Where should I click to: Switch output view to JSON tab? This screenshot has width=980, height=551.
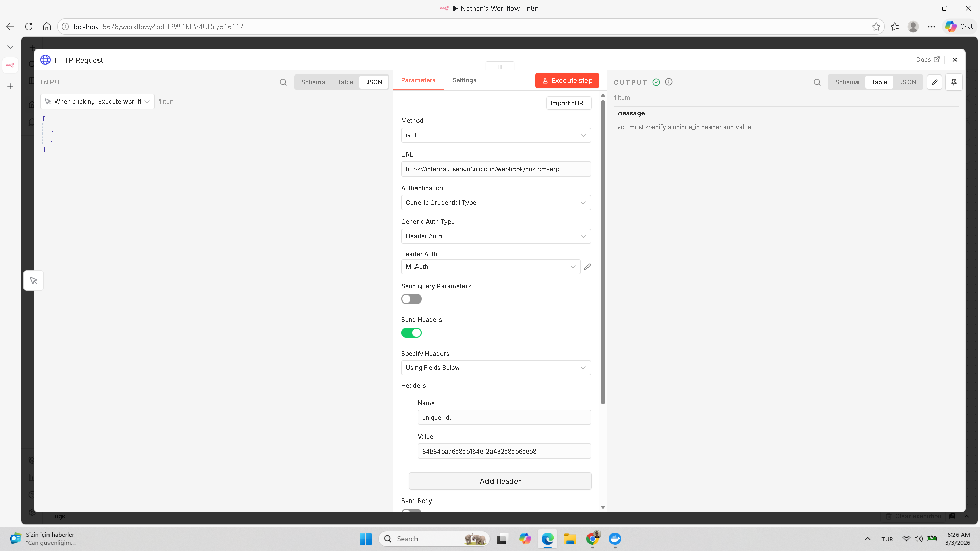908,82
